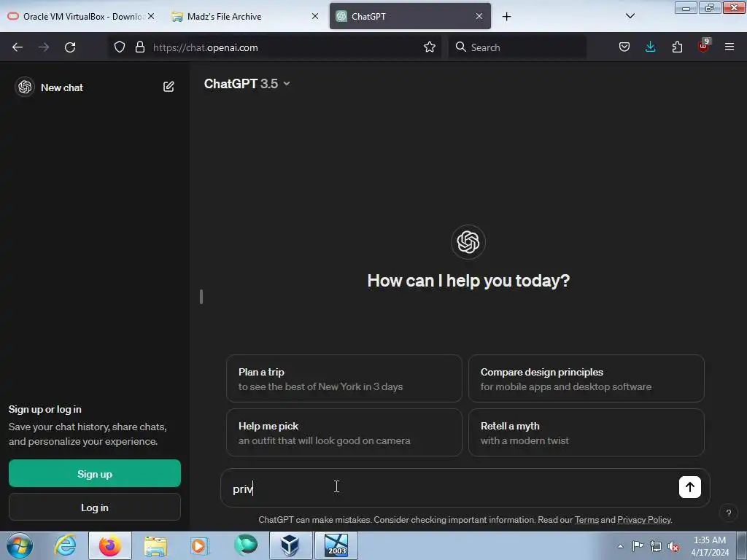Screen dimensions: 747x560
Task: Open the Firefox hamburger menu
Action: [x=729, y=47]
